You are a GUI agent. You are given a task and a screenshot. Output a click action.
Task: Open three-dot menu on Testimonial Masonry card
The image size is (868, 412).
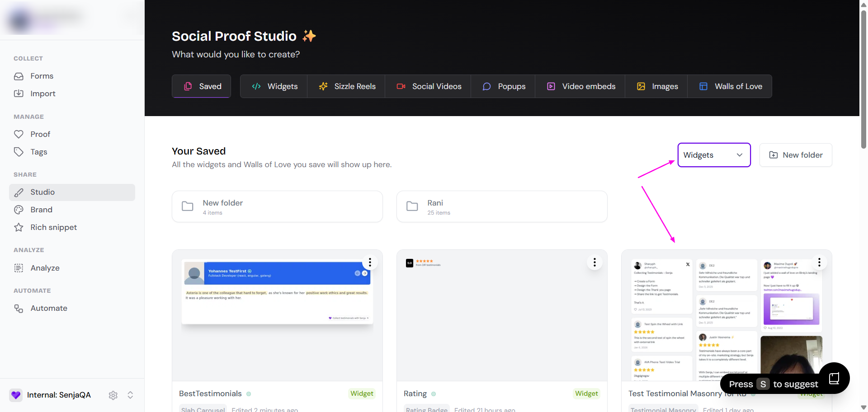click(819, 262)
